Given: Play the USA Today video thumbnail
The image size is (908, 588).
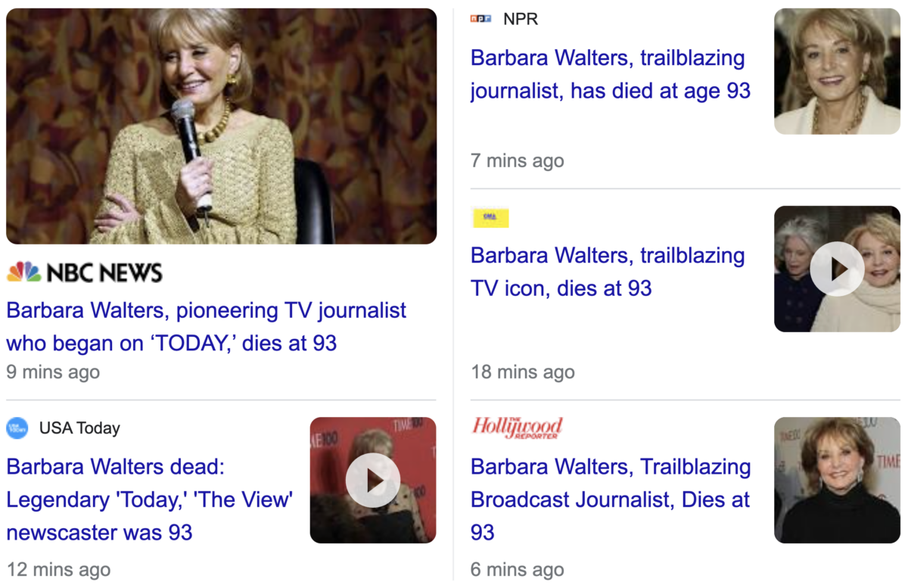Looking at the screenshot, I should (x=373, y=481).
